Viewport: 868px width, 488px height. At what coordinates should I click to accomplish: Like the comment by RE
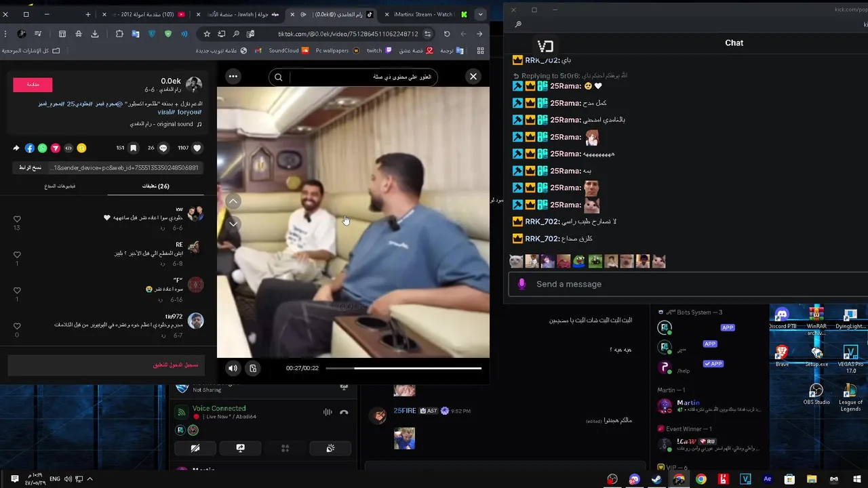(17, 255)
